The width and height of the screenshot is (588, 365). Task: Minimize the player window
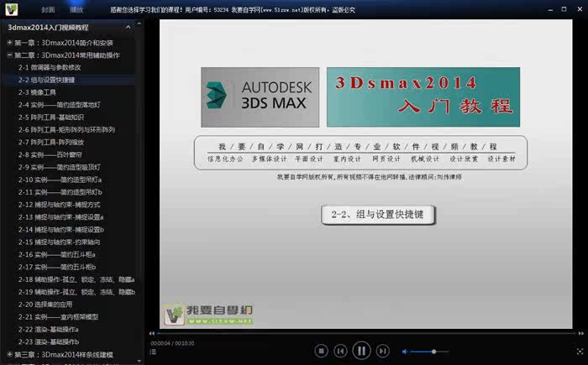click(x=550, y=9)
